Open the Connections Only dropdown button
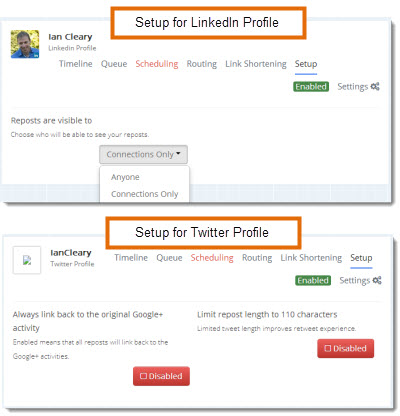The image size is (400, 416). tap(143, 154)
